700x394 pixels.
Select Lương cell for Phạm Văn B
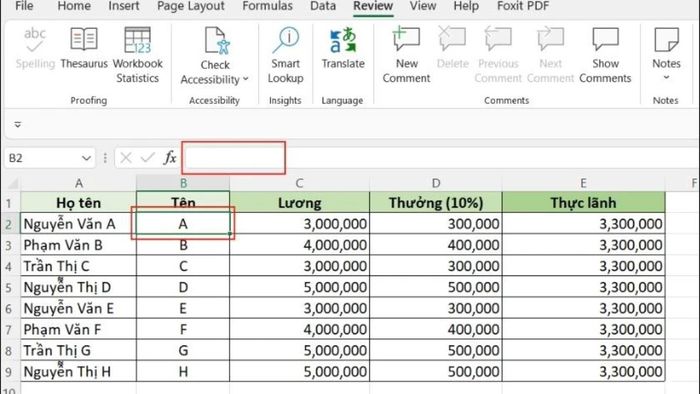point(300,245)
